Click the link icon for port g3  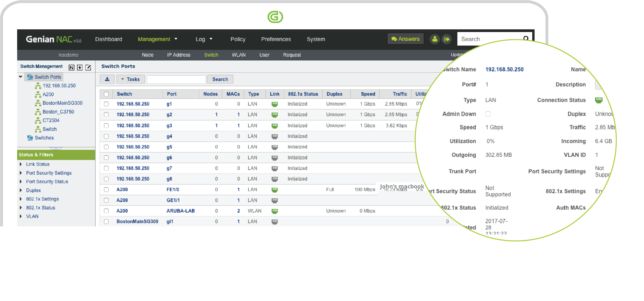(x=275, y=126)
